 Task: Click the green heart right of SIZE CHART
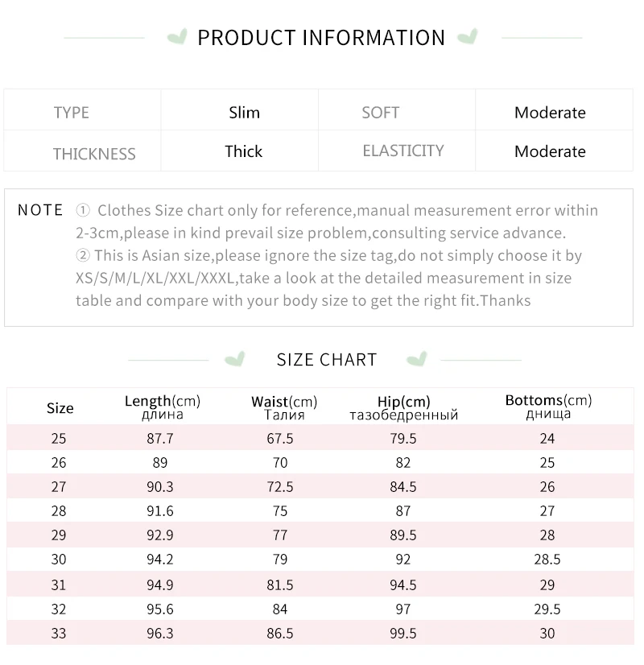click(417, 359)
